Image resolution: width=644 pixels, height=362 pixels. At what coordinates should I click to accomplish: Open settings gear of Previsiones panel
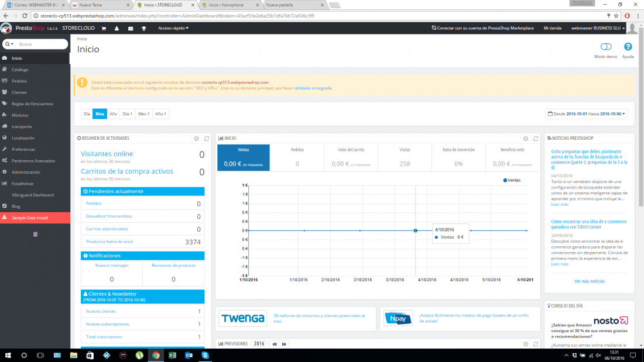click(526, 344)
